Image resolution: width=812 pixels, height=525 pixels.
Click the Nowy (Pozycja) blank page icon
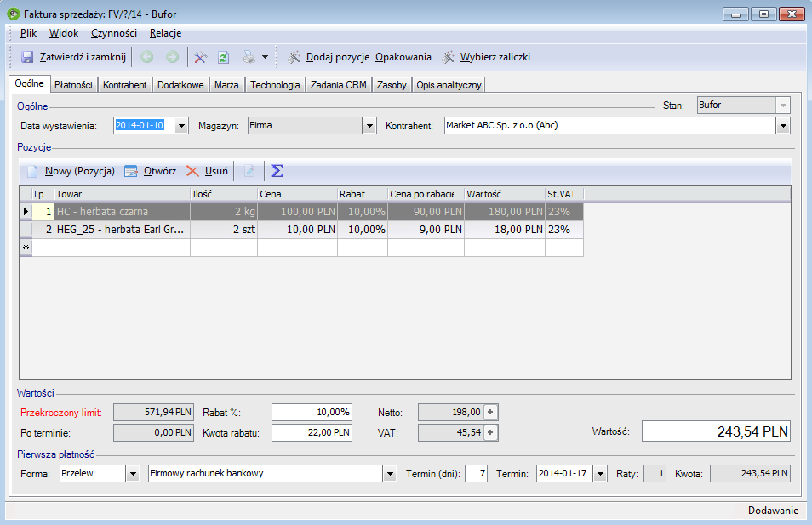(x=32, y=171)
